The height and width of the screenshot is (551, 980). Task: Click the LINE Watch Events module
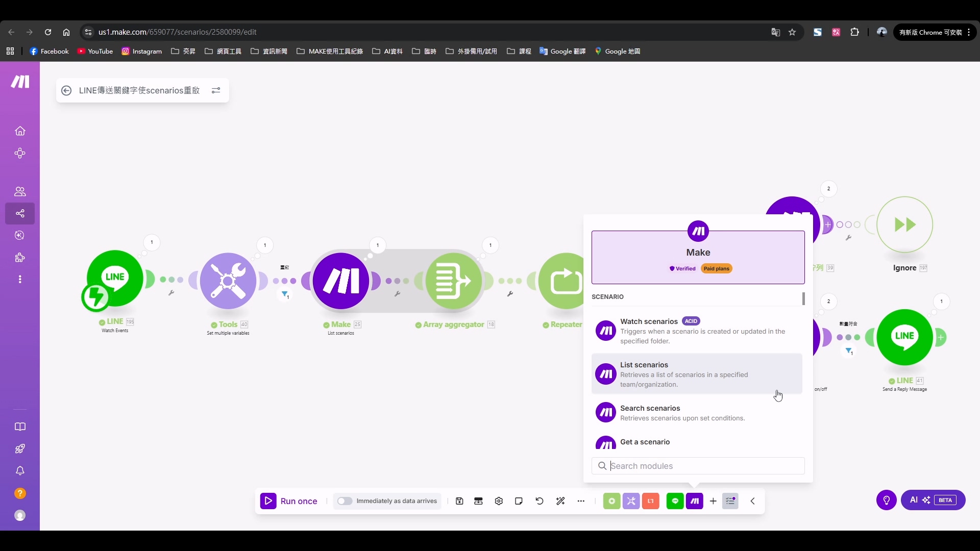click(x=115, y=279)
